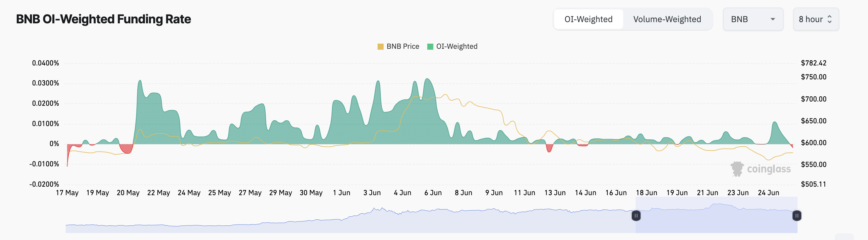Image resolution: width=868 pixels, height=240 pixels.
Task: Click the "11 Jun" date label
Action: pyautogui.click(x=524, y=193)
